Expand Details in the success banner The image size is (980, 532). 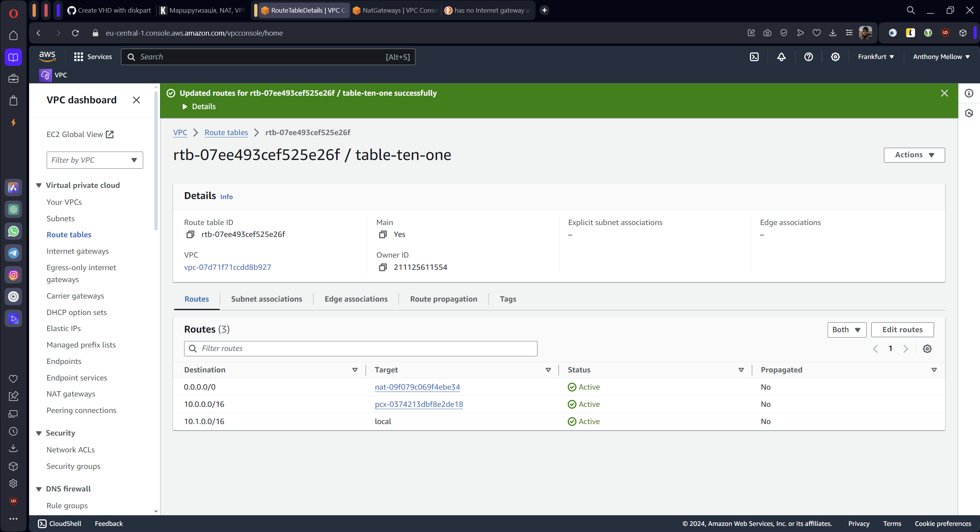point(199,106)
